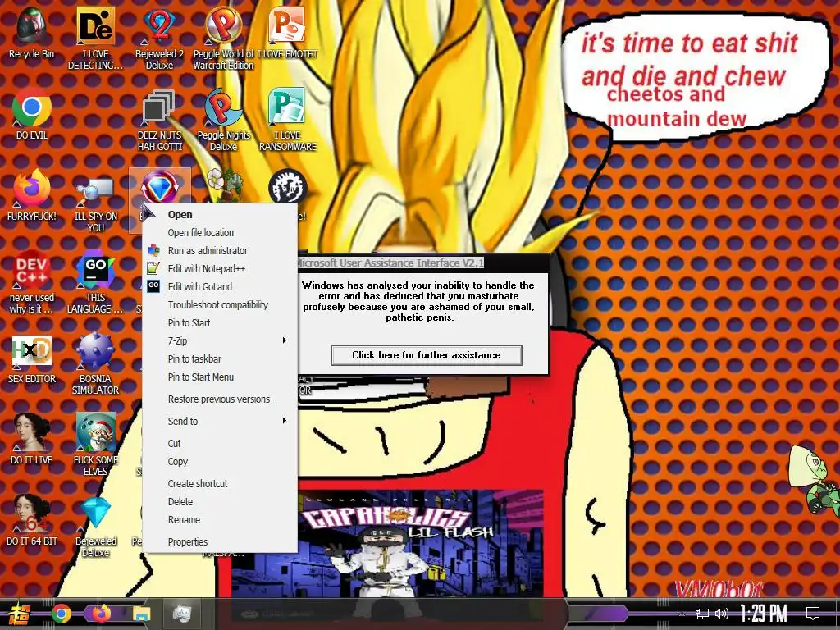This screenshot has width=840, height=630.
Task: Choose Delete in the context menu
Action: click(220, 501)
